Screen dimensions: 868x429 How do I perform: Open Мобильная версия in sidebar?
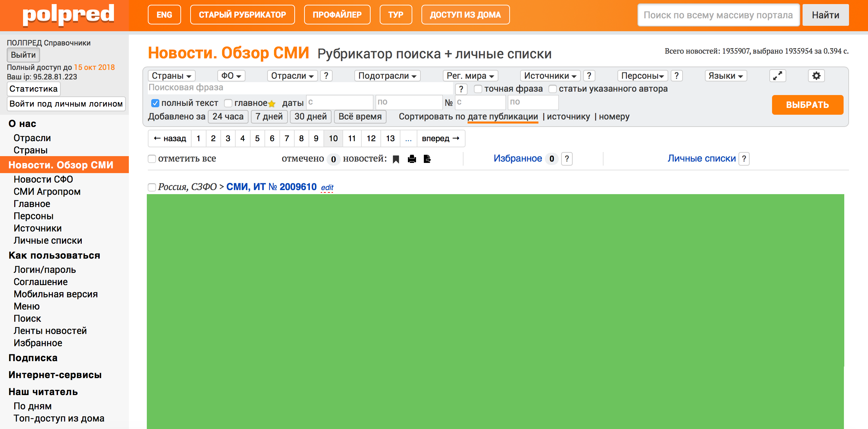point(56,294)
